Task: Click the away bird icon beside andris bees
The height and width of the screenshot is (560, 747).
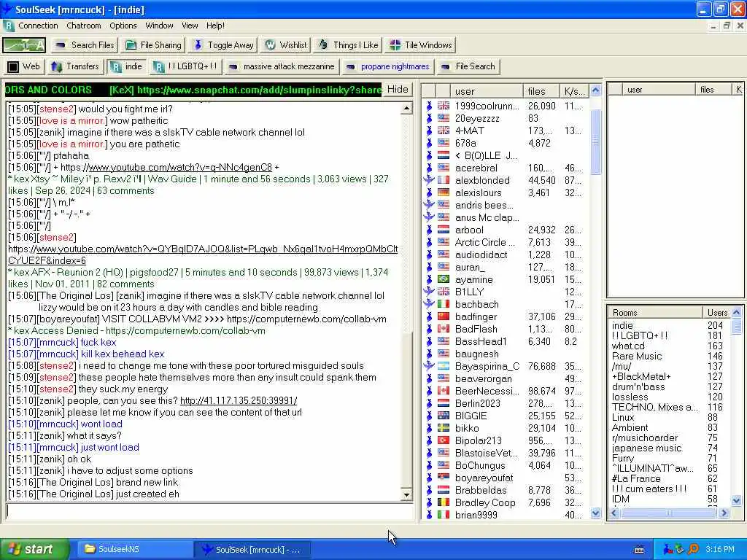Action: point(429,205)
